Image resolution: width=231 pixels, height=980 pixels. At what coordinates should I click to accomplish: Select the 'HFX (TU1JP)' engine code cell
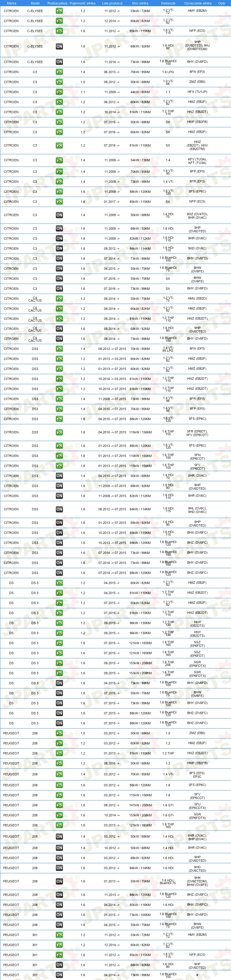pos(197,92)
